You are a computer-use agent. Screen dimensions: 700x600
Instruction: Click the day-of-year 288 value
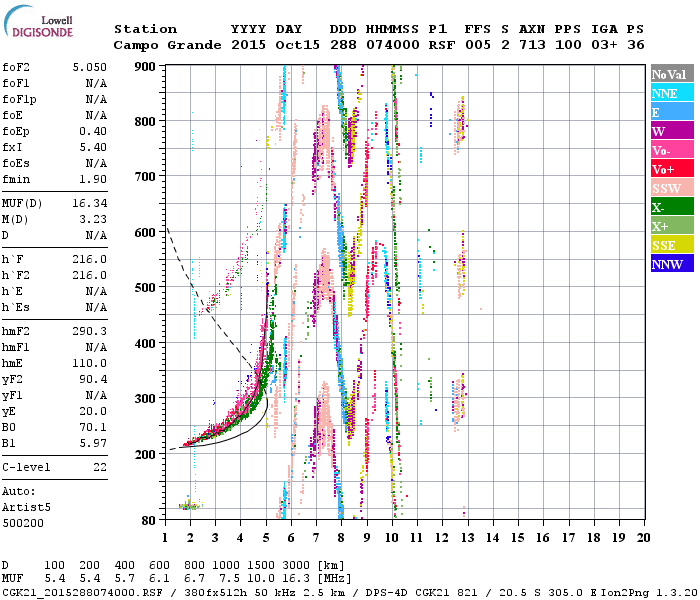click(x=343, y=45)
